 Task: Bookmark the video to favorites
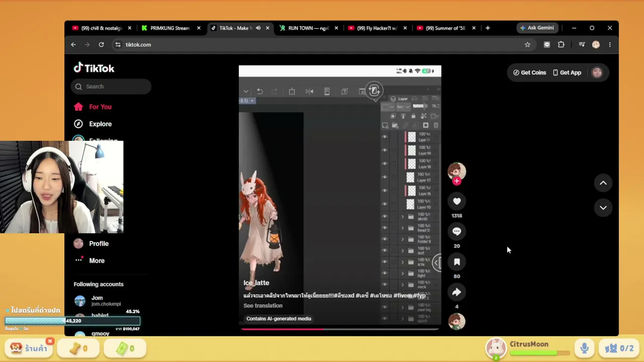point(457,262)
